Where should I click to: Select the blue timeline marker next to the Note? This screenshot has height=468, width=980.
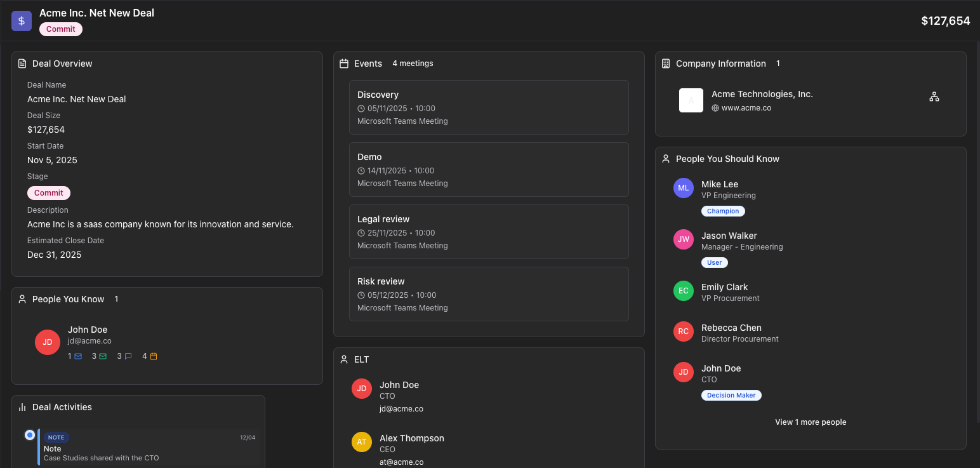(29, 434)
